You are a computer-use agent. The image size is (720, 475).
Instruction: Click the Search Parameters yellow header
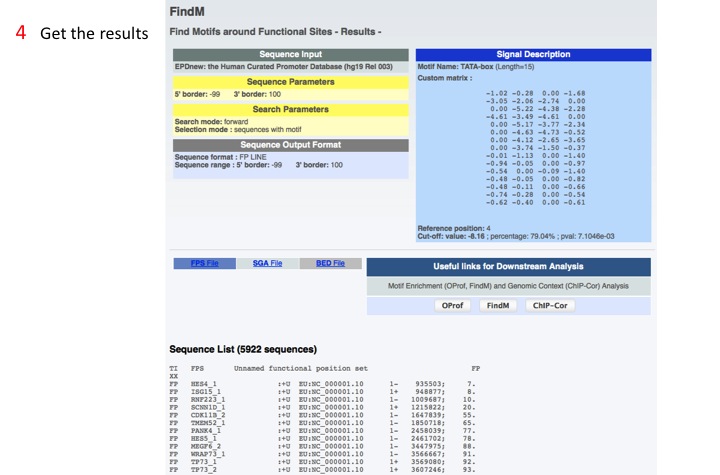click(x=290, y=108)
